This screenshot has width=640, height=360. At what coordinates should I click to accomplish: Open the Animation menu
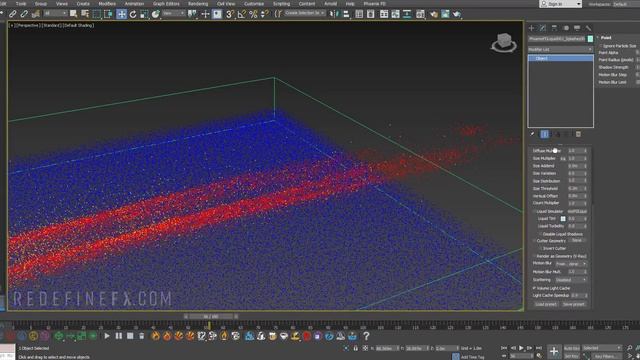[134, 4]
